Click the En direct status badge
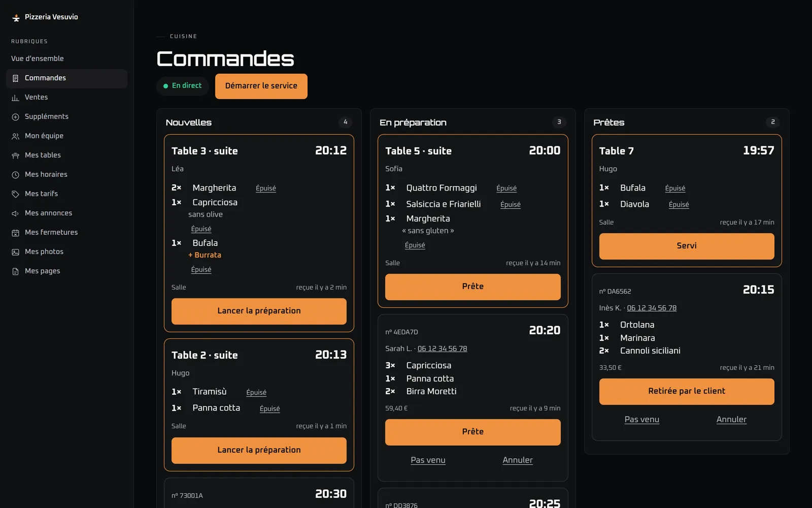The width and height of the screenshot is (812, 508). (x=183, y=86)
